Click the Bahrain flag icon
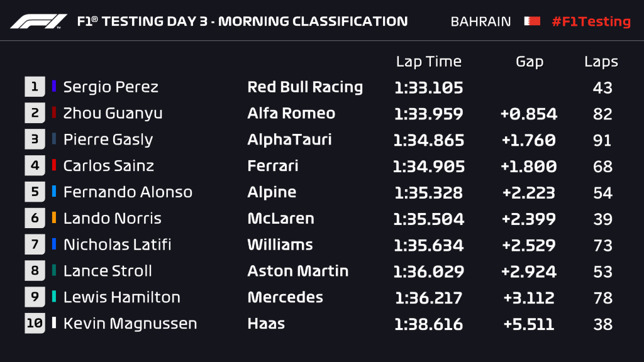The height and width of the screenshot is (362, 644). pyautogui.click(x=531, y=21)
